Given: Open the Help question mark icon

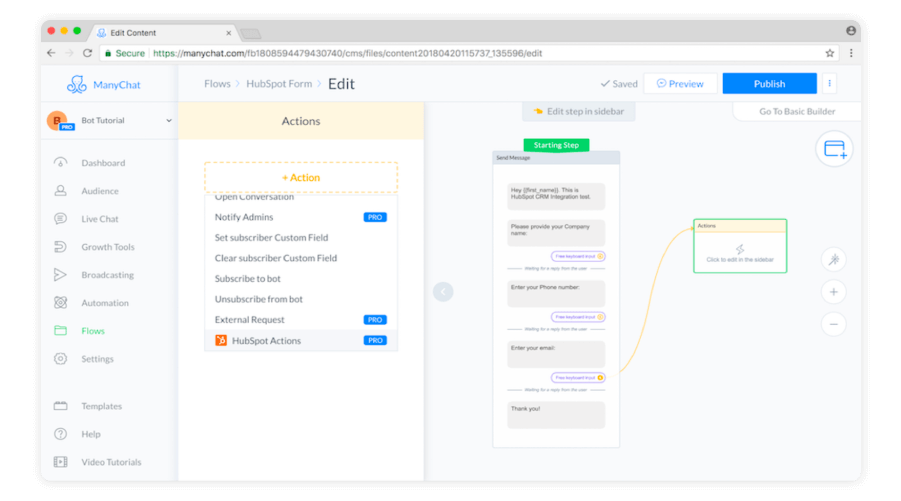Looking at the screenshot, I should 60,434.
